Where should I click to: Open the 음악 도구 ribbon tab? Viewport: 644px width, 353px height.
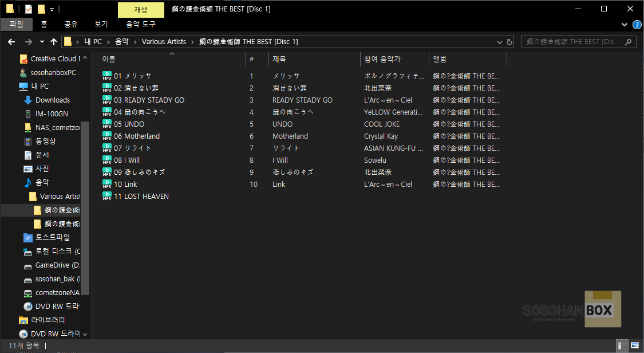pos(141,24)
